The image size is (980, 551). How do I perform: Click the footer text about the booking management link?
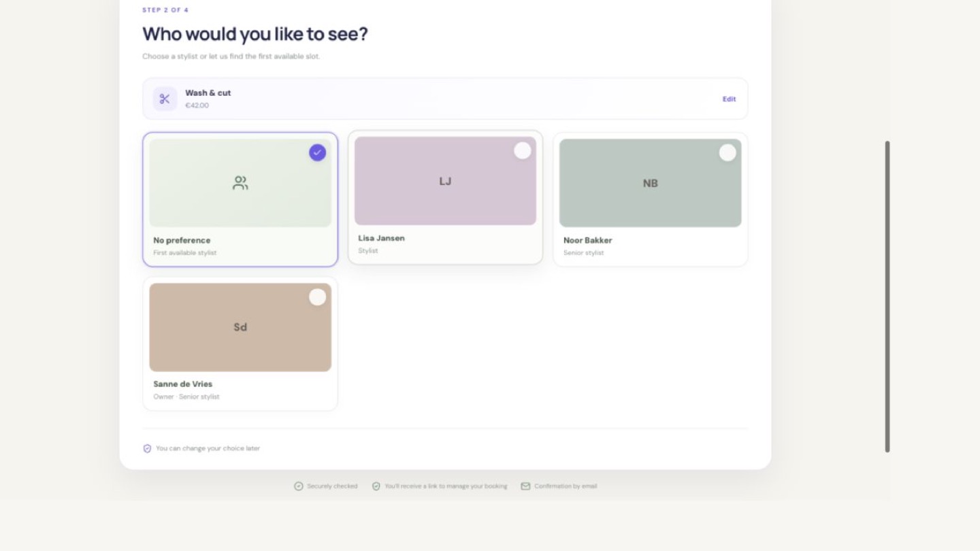(x=446, y=486)
